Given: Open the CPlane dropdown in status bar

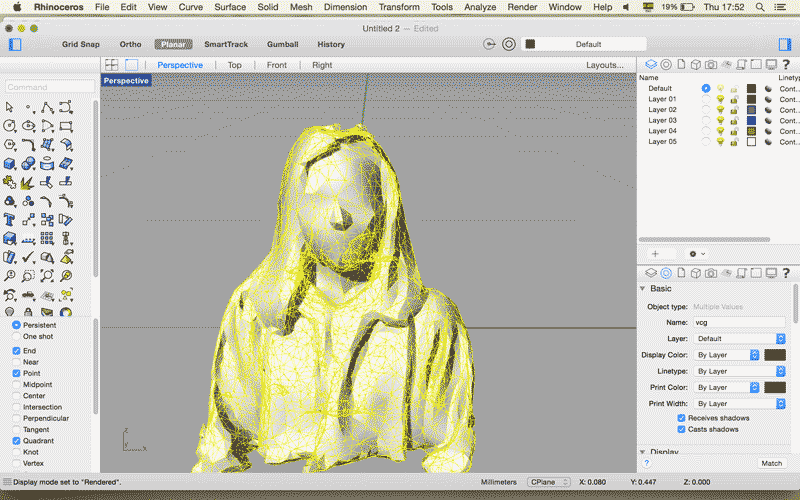Looking at the screenshot, I should click(549, 482).
